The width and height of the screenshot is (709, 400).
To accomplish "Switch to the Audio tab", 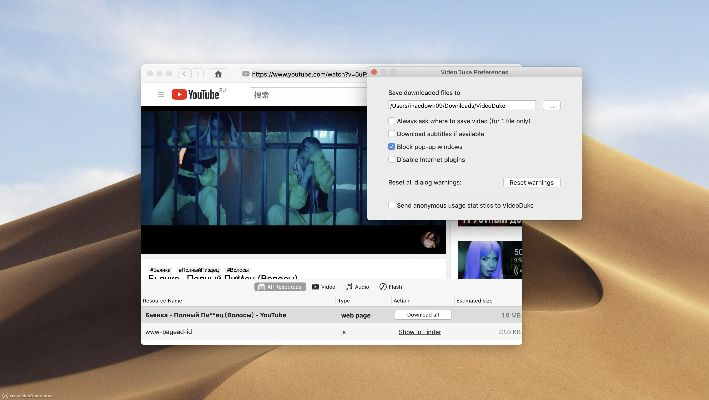I will (x=358, y=287).
